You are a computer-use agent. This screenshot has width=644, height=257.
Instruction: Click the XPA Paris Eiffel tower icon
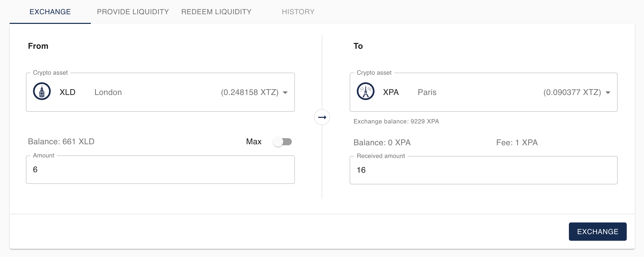click(365, 91)
